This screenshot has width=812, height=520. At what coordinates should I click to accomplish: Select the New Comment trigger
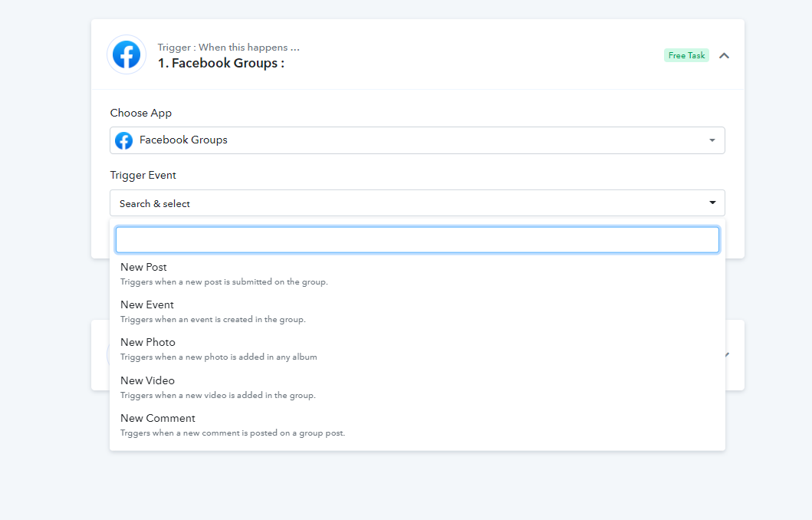pos(417,425)
